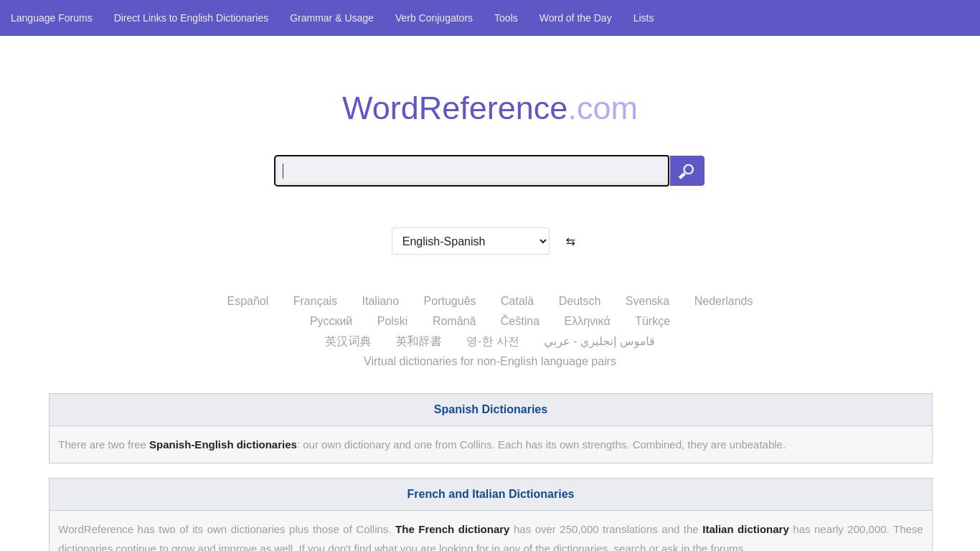
Task: Open the Lists menu
Action: click(x=644, y=18)
